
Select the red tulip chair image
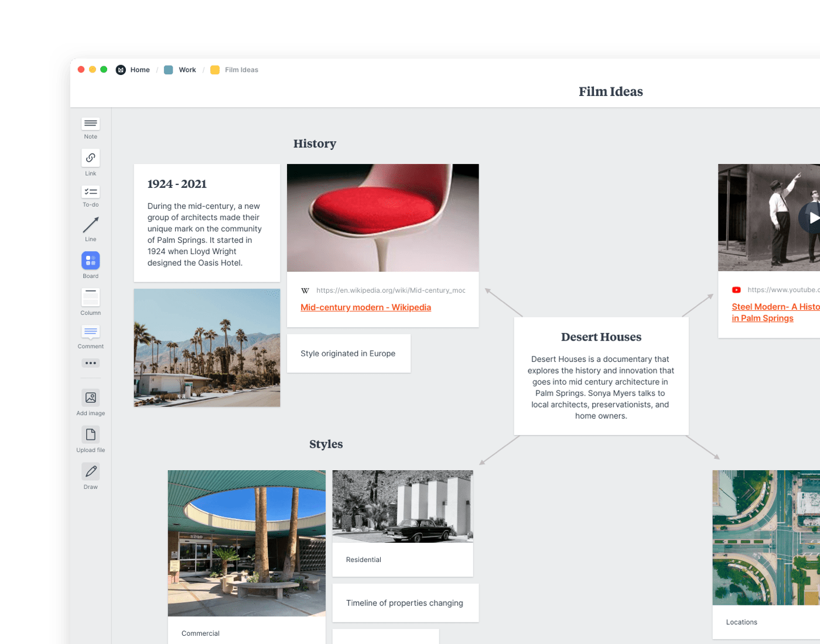(382, 218)
